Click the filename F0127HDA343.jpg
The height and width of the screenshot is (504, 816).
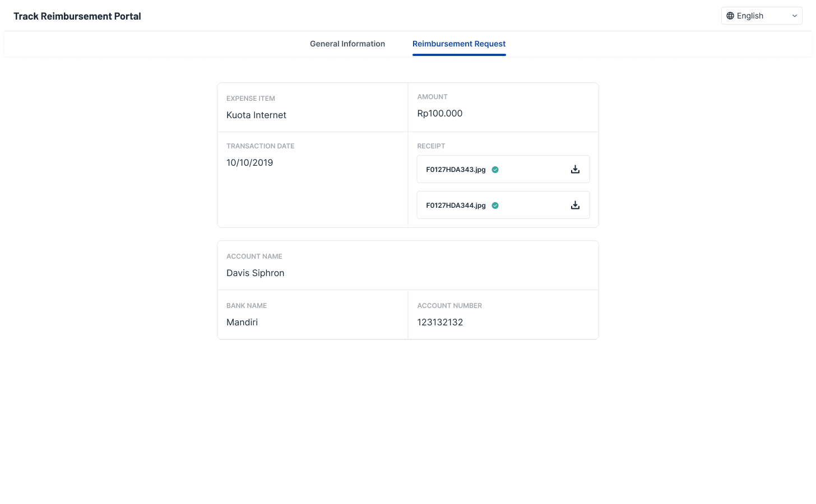[456, 169]
